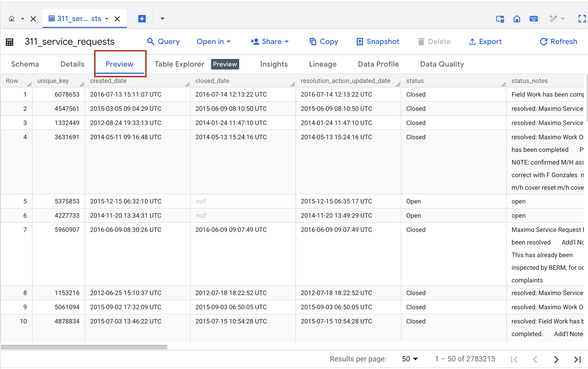Click the horizontal scrollbar under table

[x=84, y=347]
